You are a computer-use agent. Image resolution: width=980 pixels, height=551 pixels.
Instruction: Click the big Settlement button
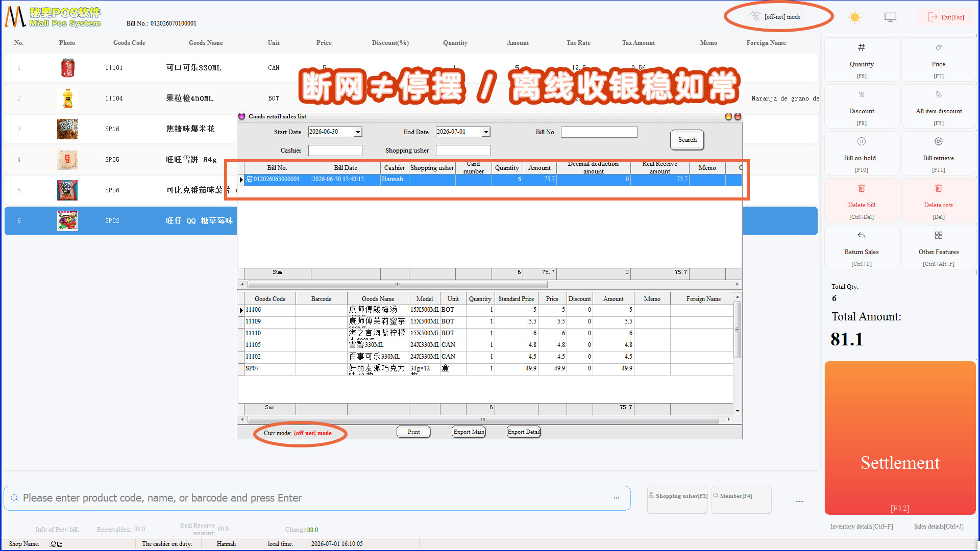(900, 438)
